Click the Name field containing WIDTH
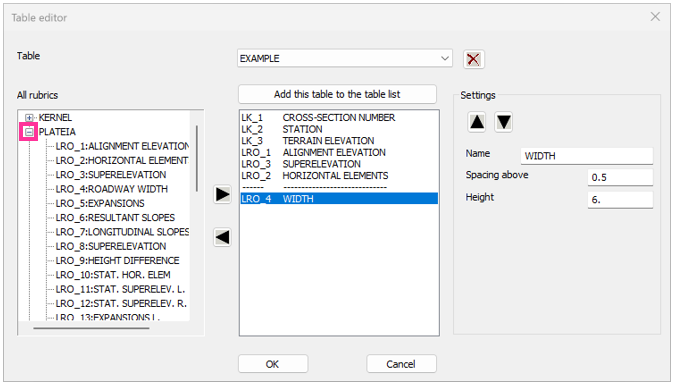Image resolution: width=675 pixels, height=386 pixels. [x=586, y=156]
